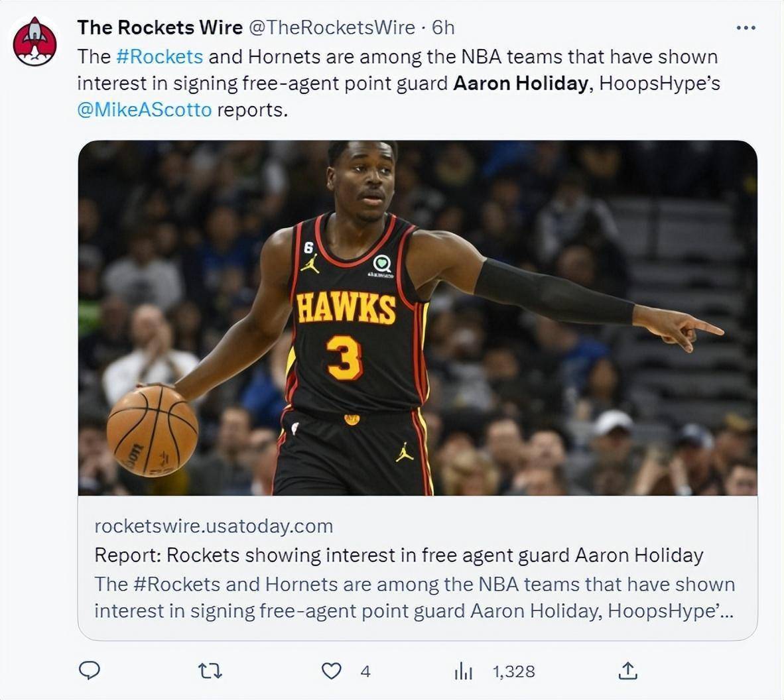784x700 pixels.
Task: Open view analytics bar chart icon
Action: pos(464,671)
